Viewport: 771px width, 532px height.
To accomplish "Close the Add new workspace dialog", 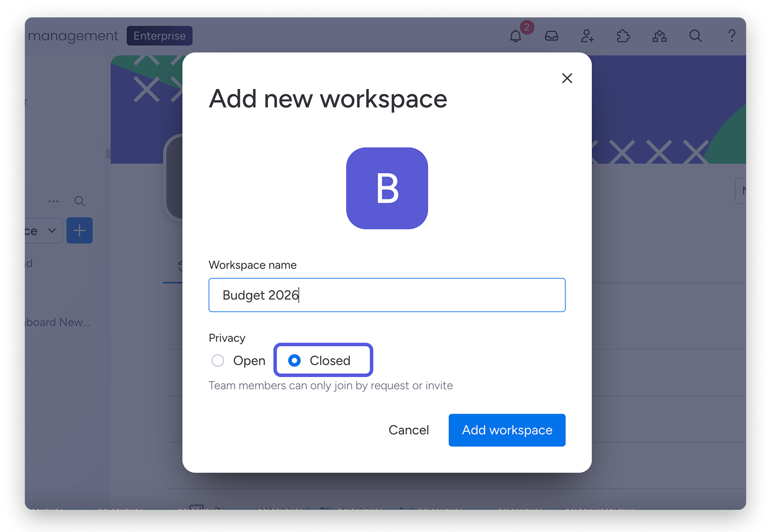I will point(567,78).
